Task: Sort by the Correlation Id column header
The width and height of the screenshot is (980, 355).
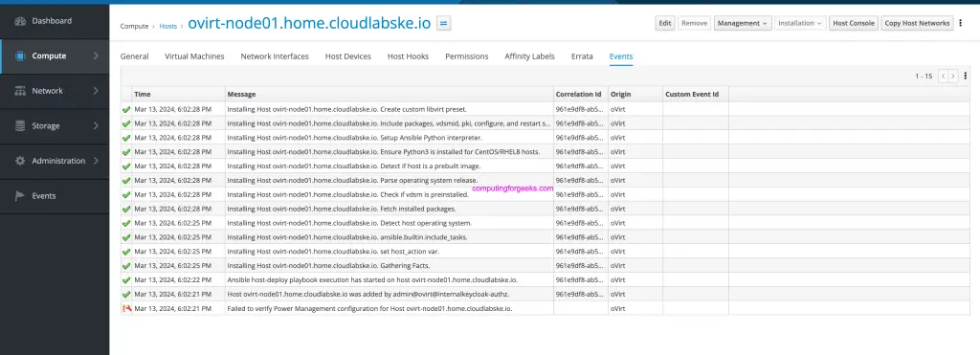Action: pyautogui.click(x=581, y=95)
